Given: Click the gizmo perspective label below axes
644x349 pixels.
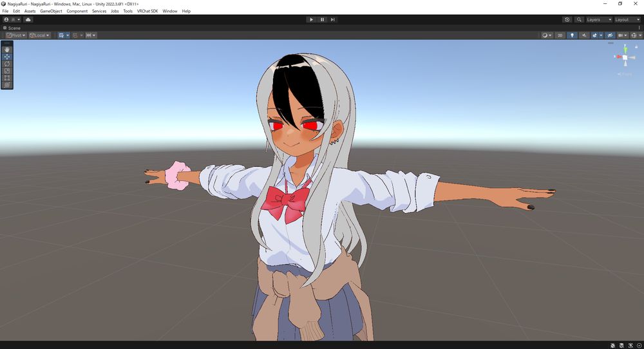Looking at the screenshot, I should 625,74.
